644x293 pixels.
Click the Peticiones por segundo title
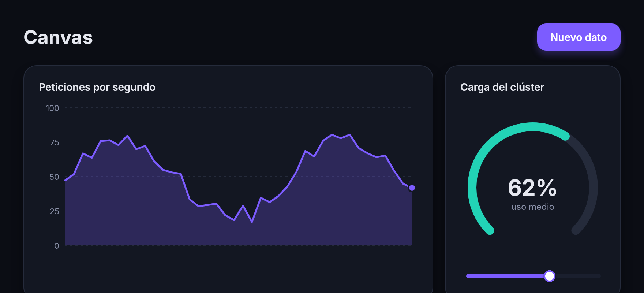(97, 87)
